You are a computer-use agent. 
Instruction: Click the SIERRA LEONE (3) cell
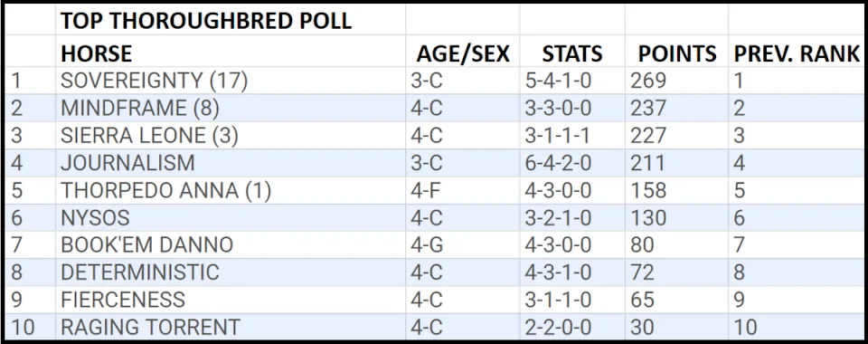tap(231, 136)
